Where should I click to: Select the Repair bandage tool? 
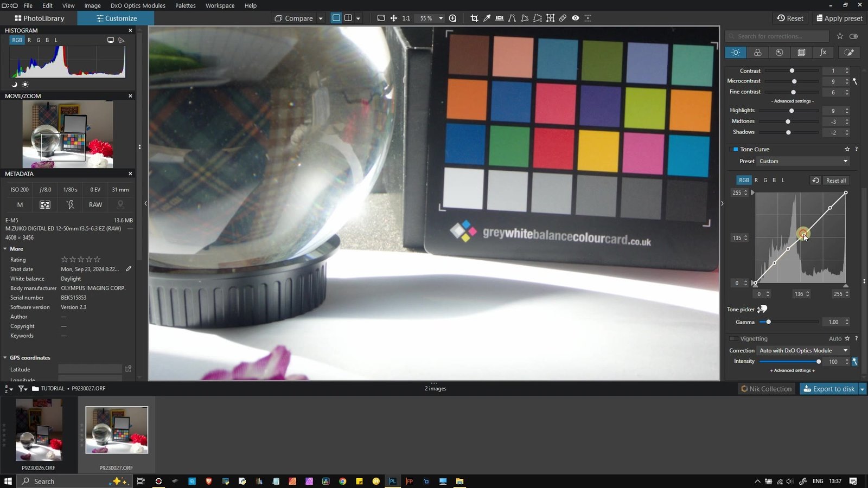click(x=563, y=18)
